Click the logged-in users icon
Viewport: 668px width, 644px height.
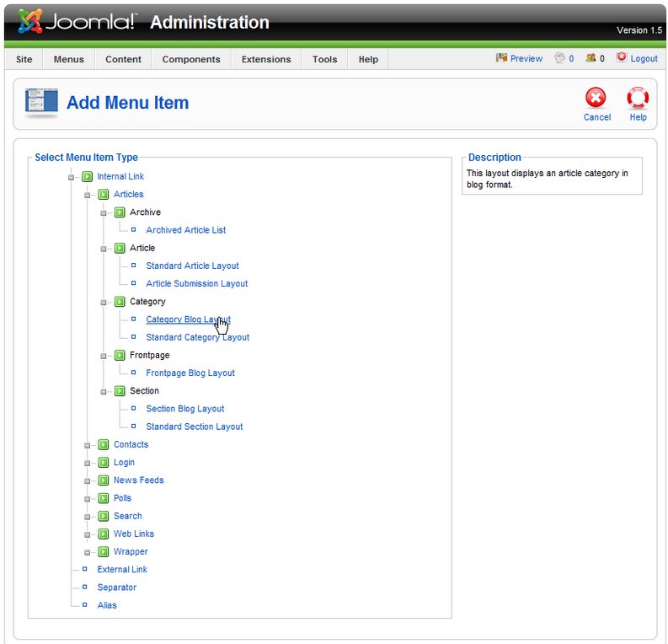[591, 57]
